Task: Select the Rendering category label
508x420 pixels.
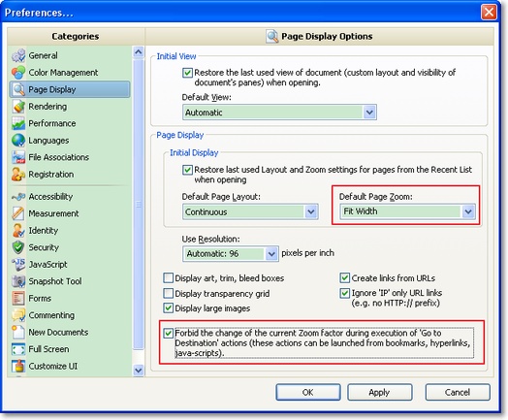Action: 48,107
